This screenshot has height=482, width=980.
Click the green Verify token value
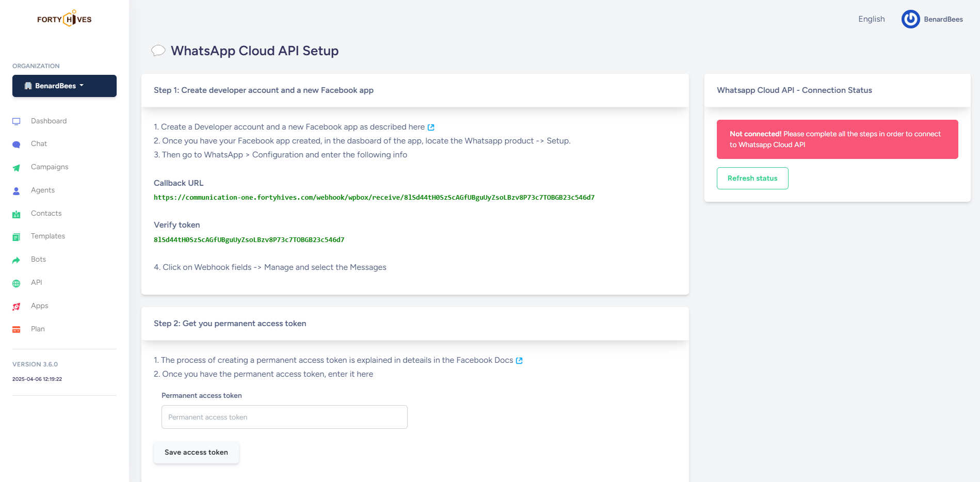[249, 240]
